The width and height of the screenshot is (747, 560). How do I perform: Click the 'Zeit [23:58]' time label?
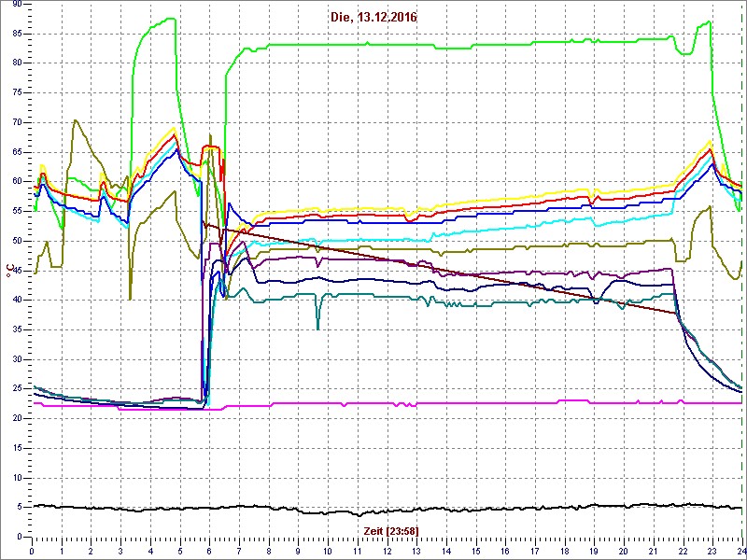coord(391,531)
